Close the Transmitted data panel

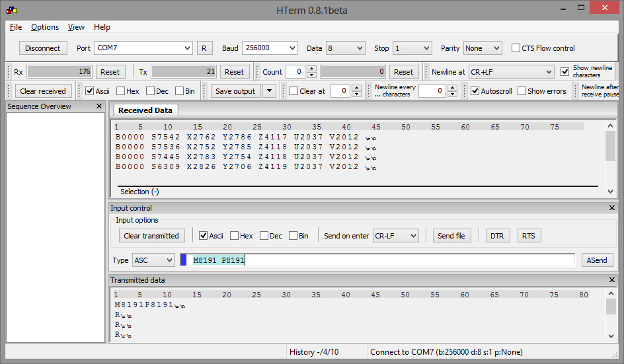click(x=611, y=280)
